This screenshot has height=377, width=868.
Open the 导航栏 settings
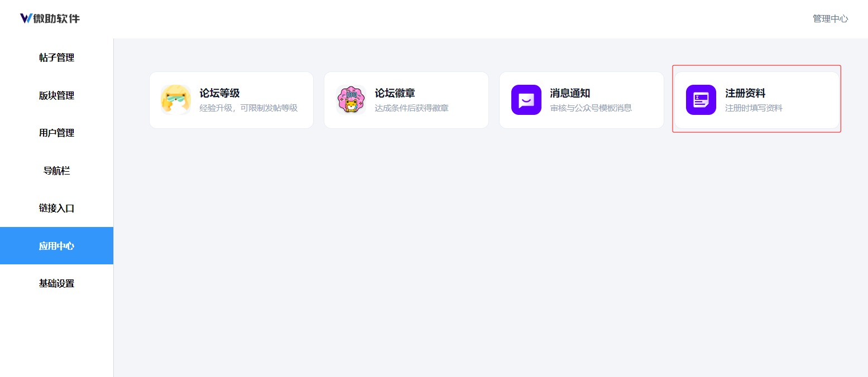56,171
